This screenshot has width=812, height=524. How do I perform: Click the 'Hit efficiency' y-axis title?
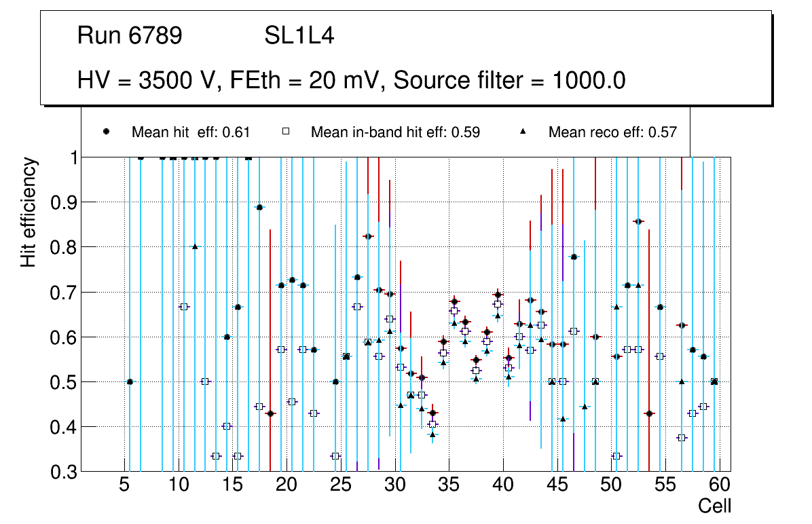[x=29, y=212]
